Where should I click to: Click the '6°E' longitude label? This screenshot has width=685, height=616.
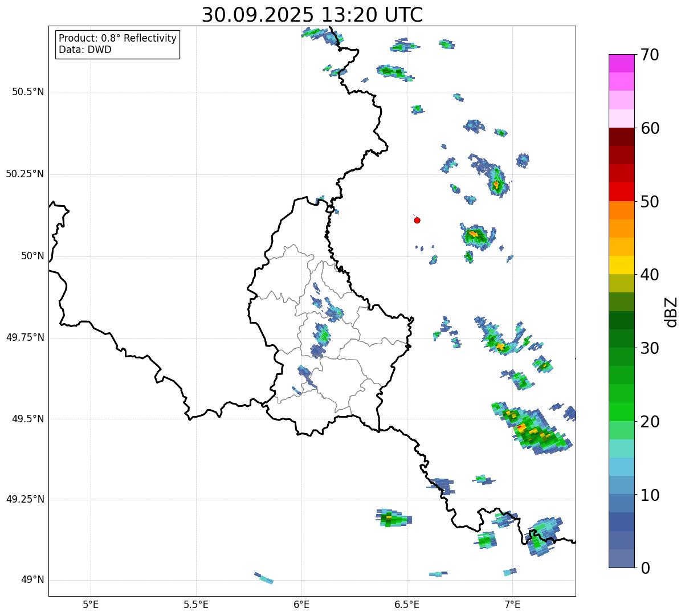[x=301, y=604]
